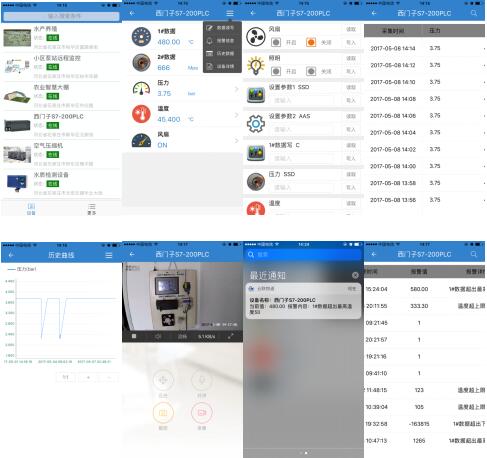Choose the bell-icon entry in the dropdown menu
This screenshot has width=487, height=458.
coord(222,41)
